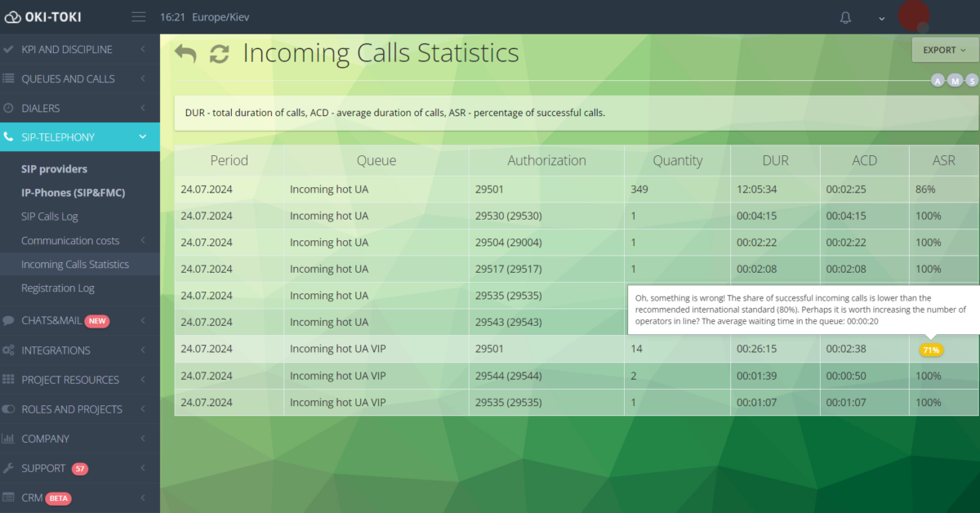Open the EXPORT dropdown

944,50
